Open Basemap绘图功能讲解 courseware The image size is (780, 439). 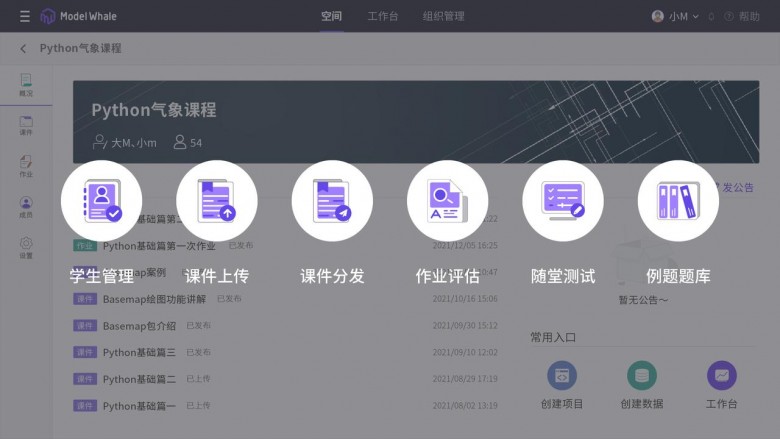coord(154,299)
